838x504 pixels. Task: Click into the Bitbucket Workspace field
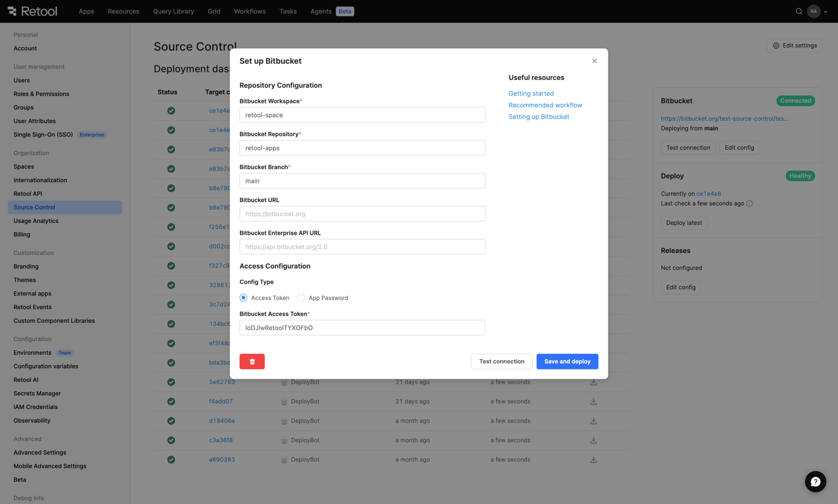point(362,115)
